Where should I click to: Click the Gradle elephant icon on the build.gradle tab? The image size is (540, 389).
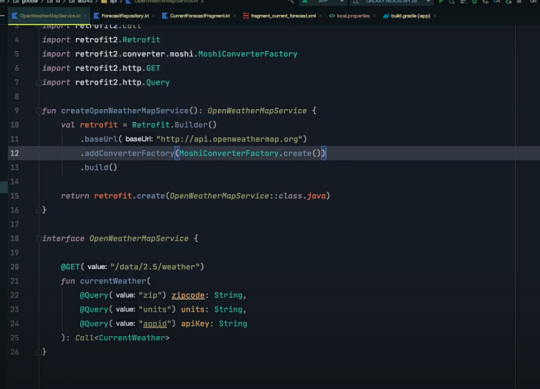[386, 16]
